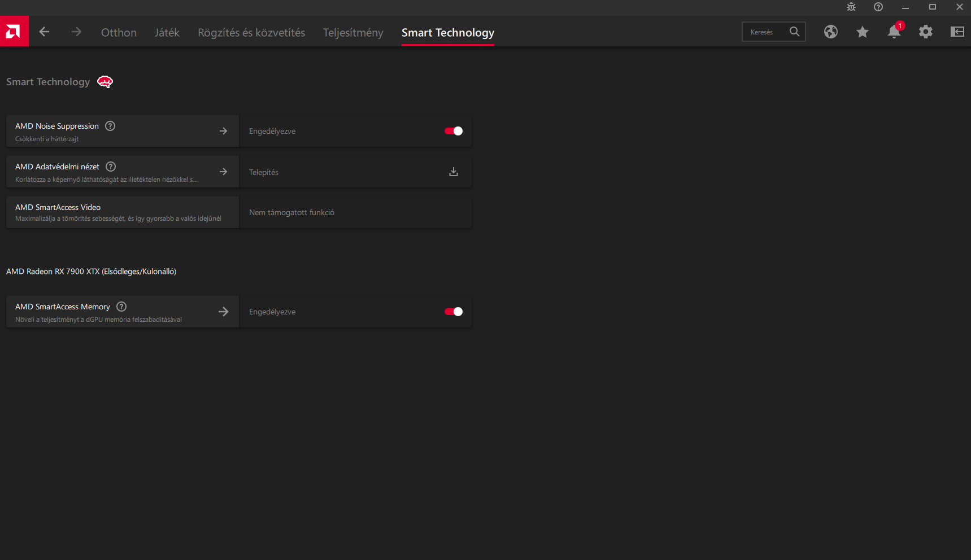The image size is (971, 560).
Task: Disable the AMD Noise Suppression toggle
Action: click(x=454, y=131)
